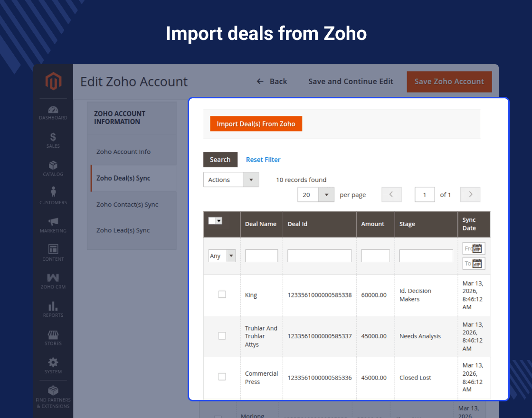This screenshot has height=418, width=532.
Task: Click the deal id 1233561000000585338
Action: (320, 295)
